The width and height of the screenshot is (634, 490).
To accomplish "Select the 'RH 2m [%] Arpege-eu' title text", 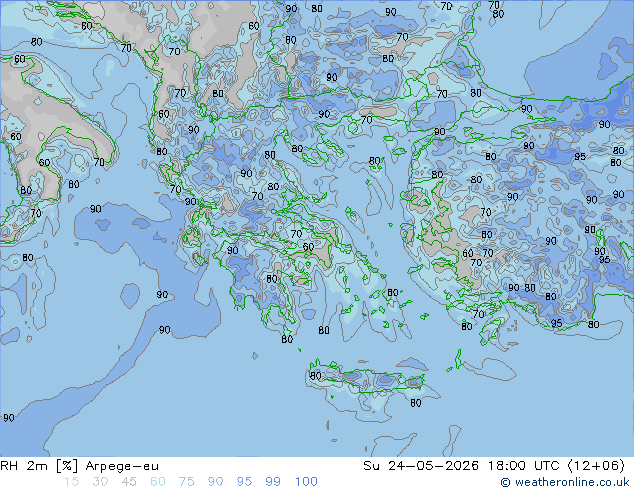I will 80,466.
